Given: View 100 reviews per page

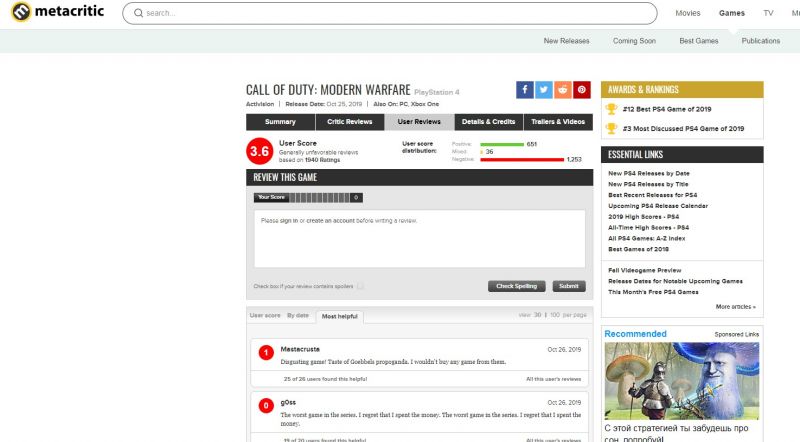Looking at the screenshot, I should pyautogui.click(x=555, y=315).
